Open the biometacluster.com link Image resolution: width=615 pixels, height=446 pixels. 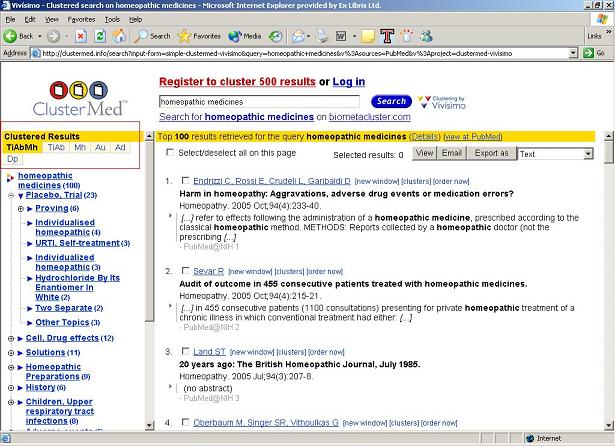(369, 117)
